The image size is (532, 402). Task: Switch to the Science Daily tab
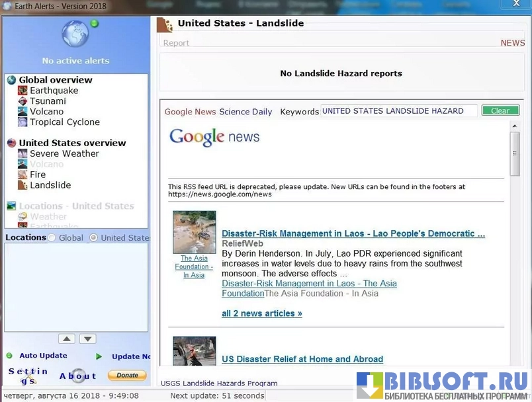click(x=245, y=112)
